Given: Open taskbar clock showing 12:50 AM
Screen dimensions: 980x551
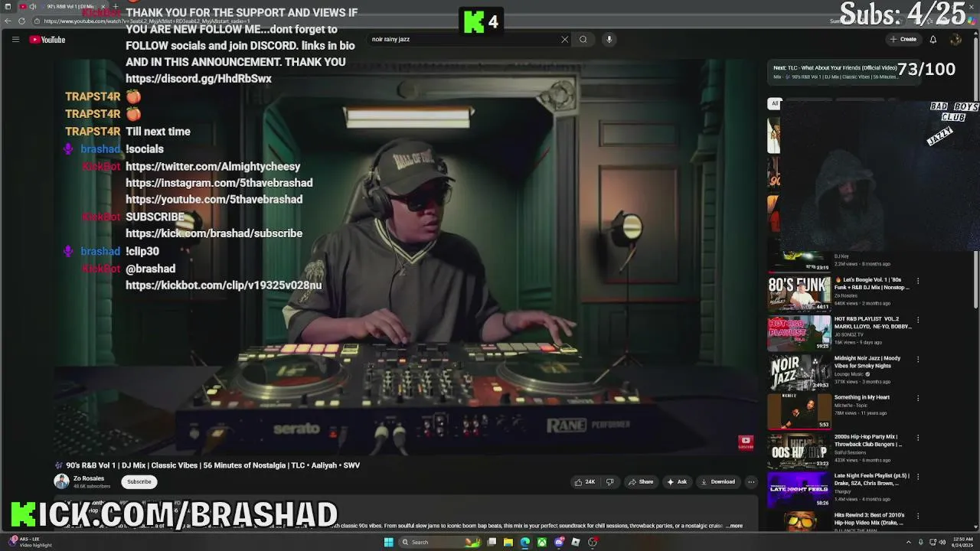Looking at the screenshot, I should click(961, 542).
